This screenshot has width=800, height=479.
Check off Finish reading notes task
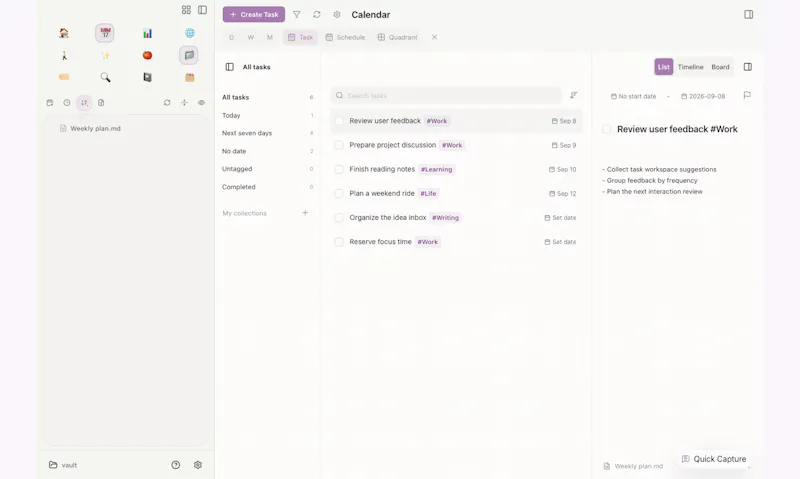coord(339,169)
